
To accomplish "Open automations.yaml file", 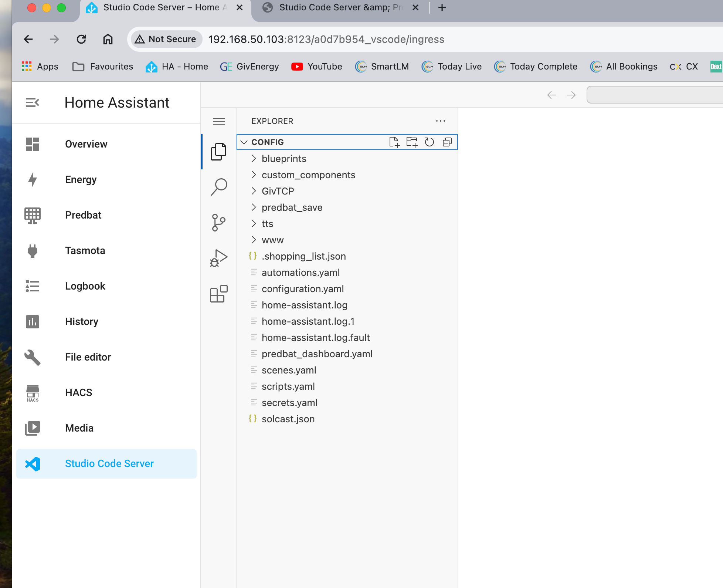I will (347, 272).
